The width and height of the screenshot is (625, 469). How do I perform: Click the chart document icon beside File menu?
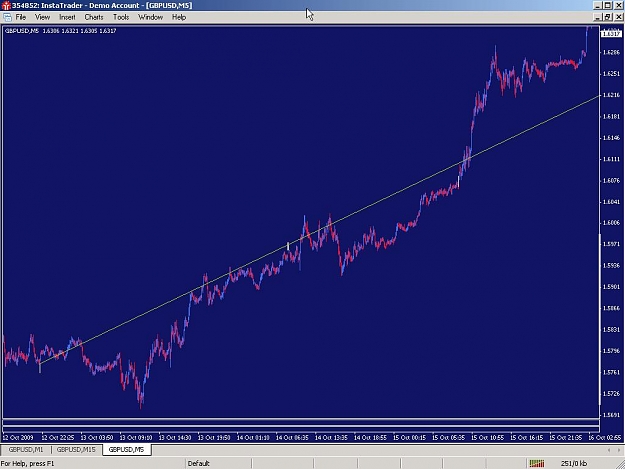pos(7,17)
